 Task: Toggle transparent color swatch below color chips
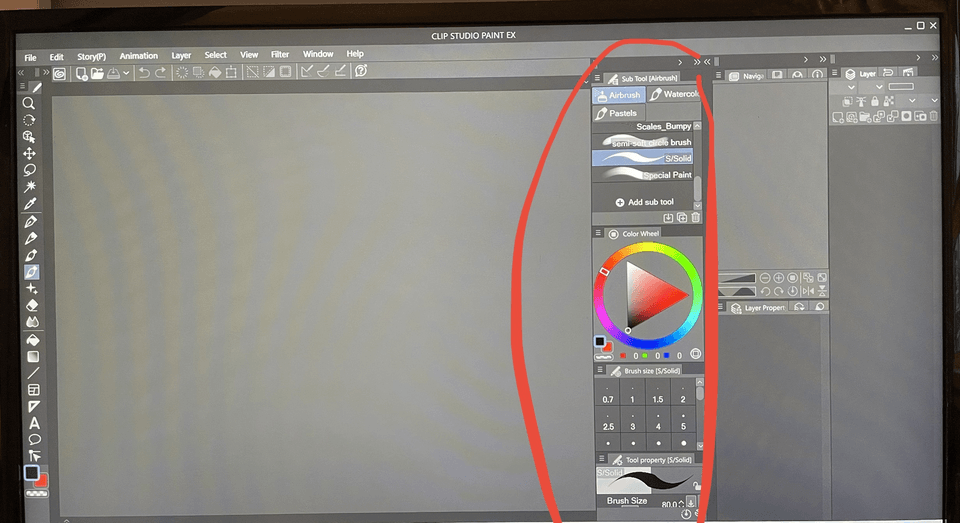point(37,493)
